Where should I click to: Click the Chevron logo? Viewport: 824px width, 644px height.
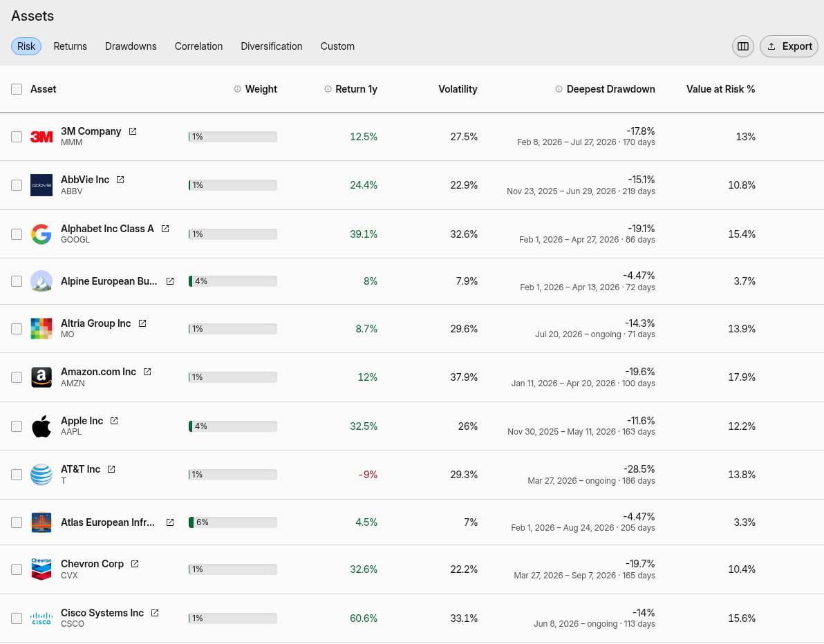(x=41, y=569)
